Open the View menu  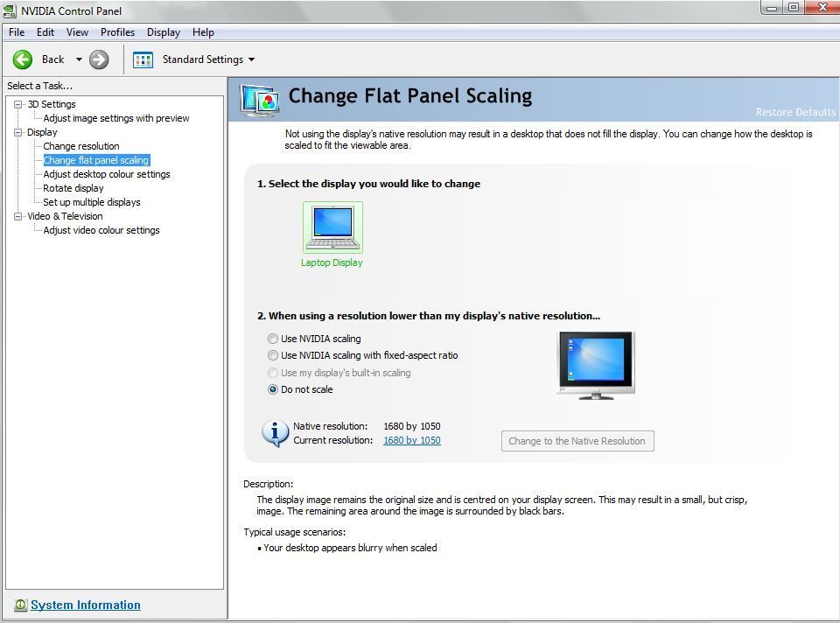tap(77, 32)
